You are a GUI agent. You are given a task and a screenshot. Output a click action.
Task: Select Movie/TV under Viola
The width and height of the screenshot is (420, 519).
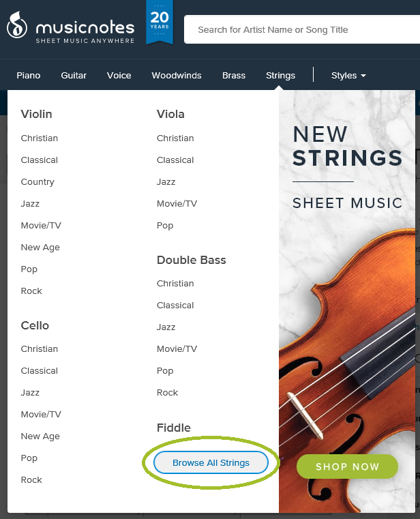click(177, 203)
